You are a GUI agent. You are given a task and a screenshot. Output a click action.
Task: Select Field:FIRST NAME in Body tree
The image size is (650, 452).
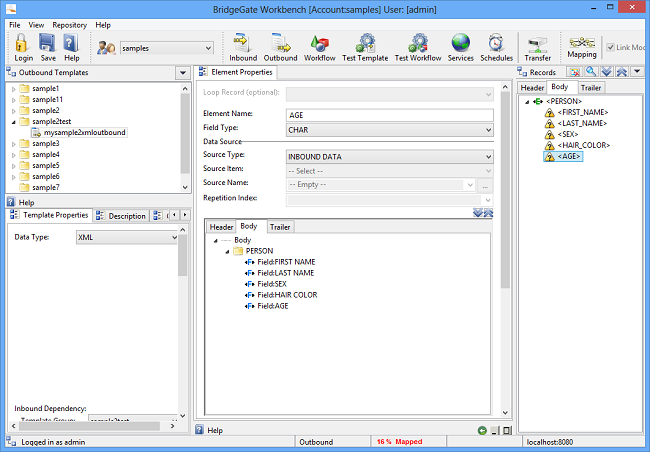(281, 262)
